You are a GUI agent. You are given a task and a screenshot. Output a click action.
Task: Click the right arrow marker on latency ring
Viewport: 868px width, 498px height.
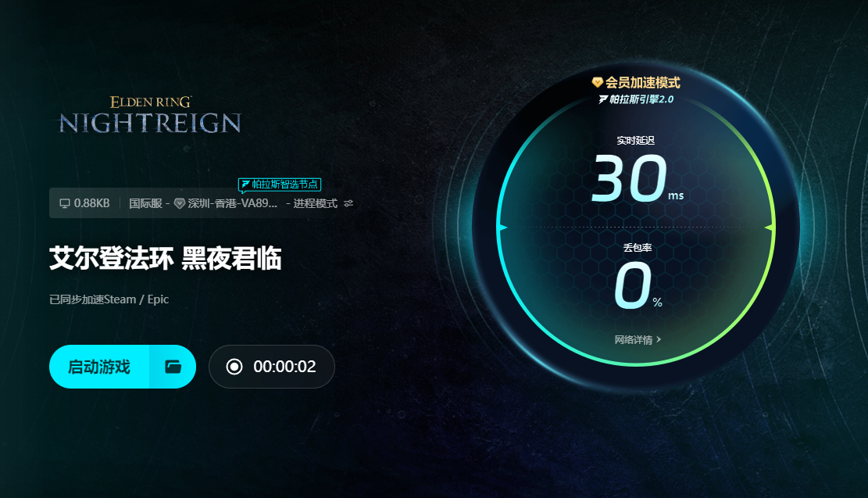coord(769,228)
